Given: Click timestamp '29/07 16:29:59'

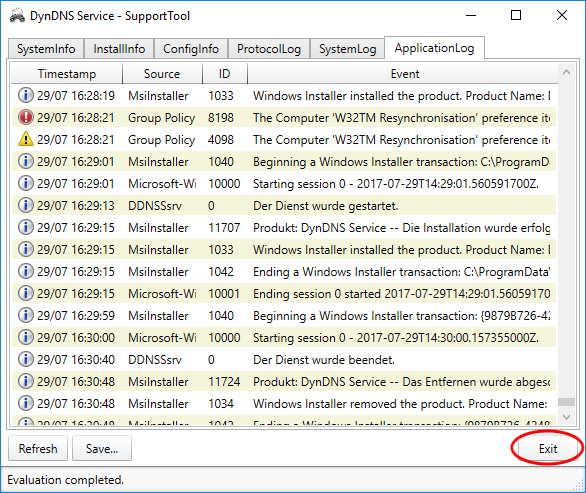Looking at the screenshot, I should [76, 316].
